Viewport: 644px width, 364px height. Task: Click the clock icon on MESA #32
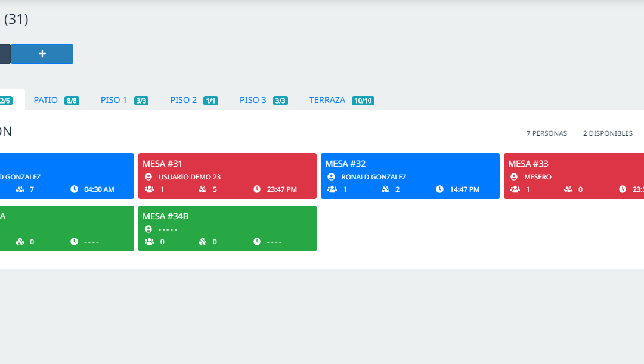point(439,189)
